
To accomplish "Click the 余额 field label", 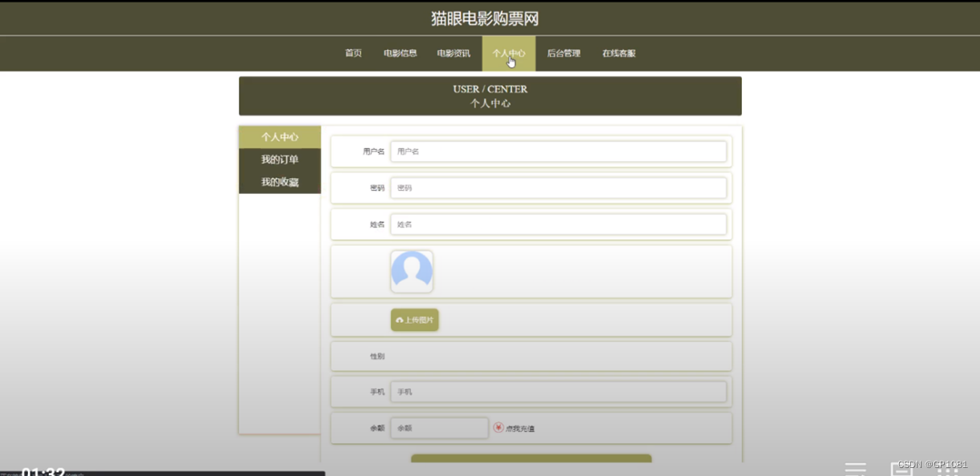I will [377, 429].
